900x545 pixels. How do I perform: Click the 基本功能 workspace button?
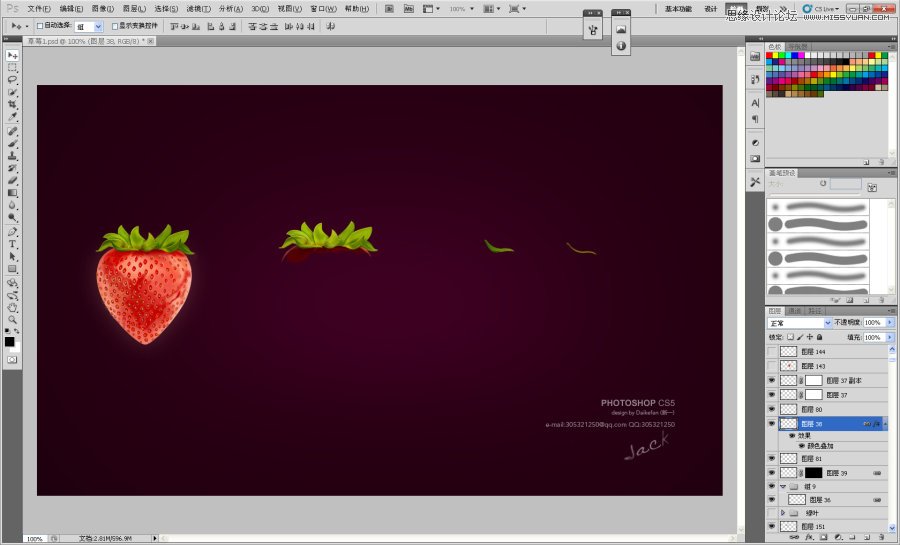point(678,8)
